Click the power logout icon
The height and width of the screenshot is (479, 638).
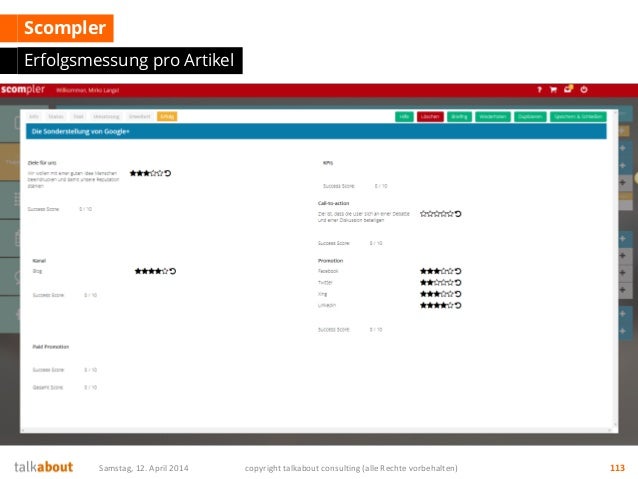coord(584,90)
